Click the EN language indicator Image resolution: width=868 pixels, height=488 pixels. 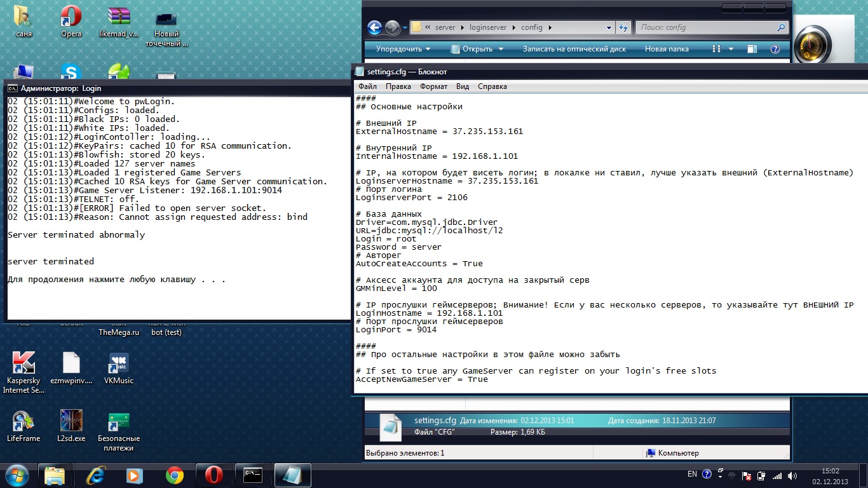[692, 474]
